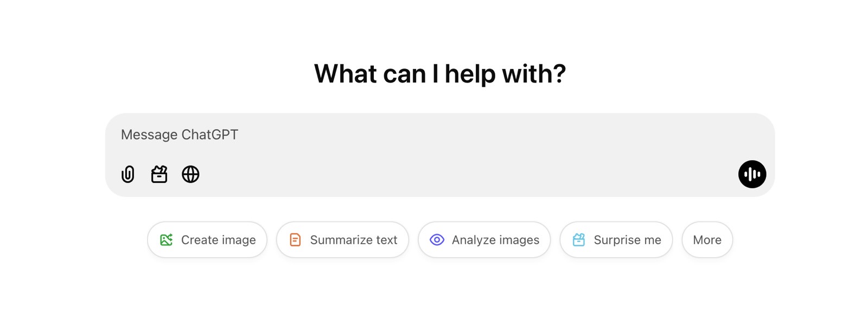Click the paperclip attach files icon
The image size is (868, 324).
tap(128, 174)
